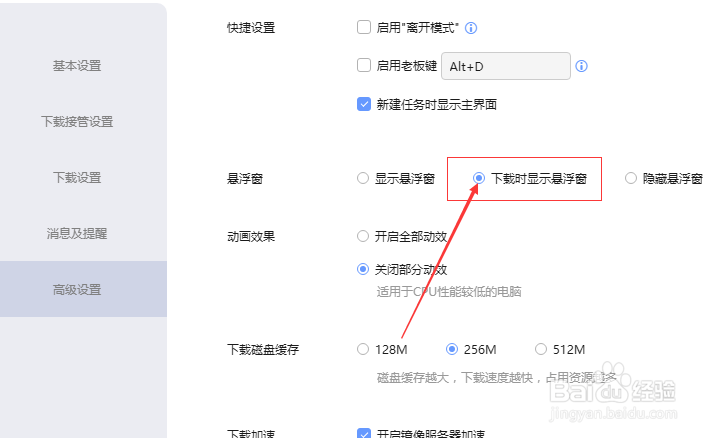Click info icon next to Alt+D field
Screen dimensions: 716x438
point(581,66)
